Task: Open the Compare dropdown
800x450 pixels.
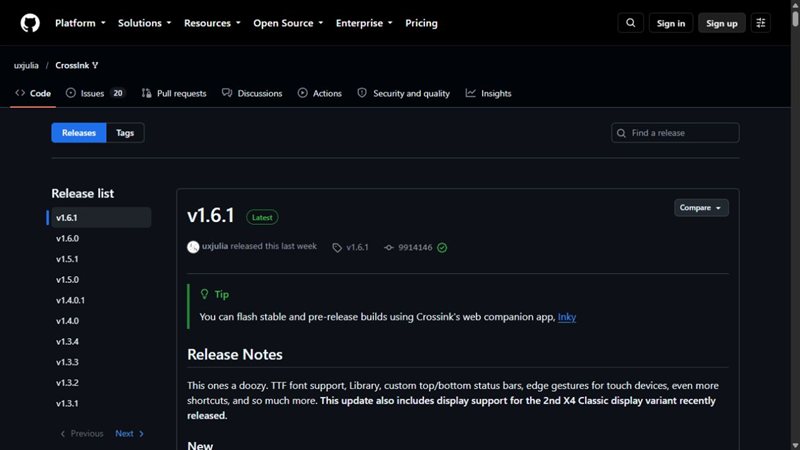Action: click(701, 208)
